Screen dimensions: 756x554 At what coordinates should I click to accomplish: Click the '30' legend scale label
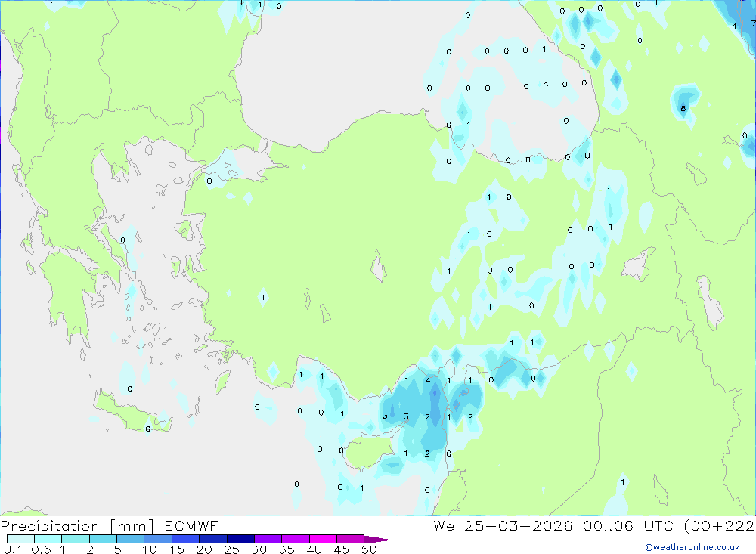point(259,549)
